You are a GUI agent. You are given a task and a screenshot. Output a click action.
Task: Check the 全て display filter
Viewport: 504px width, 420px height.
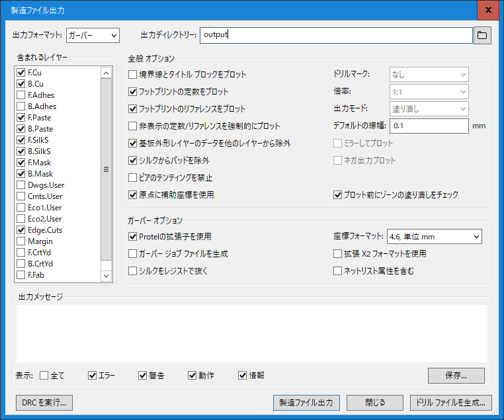pos(44,375)
